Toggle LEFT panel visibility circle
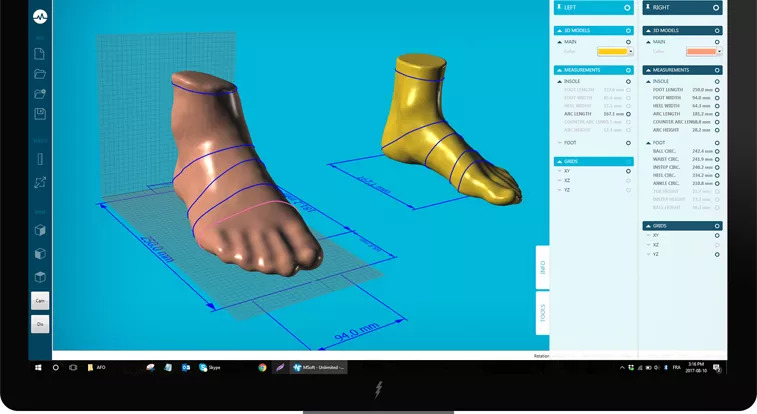This screenshot has width=757, height=414. tap(627, 8)
